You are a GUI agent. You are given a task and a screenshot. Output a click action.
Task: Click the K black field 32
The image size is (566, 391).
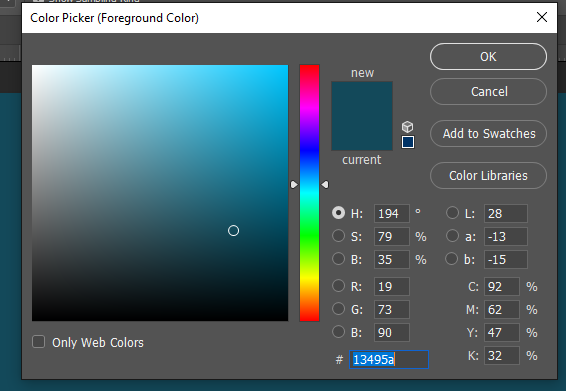tap(502, 356)
